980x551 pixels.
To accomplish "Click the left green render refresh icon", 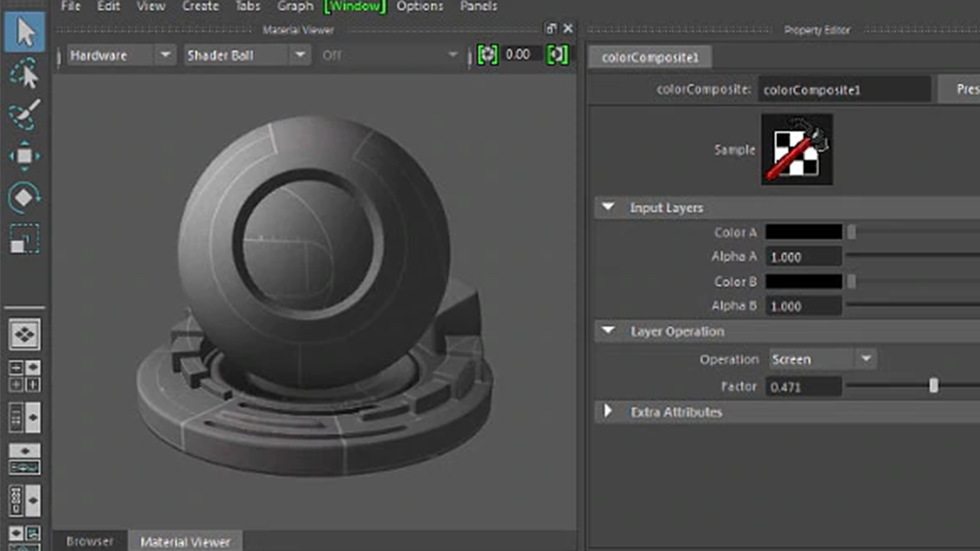I will (x=488, y=55).
